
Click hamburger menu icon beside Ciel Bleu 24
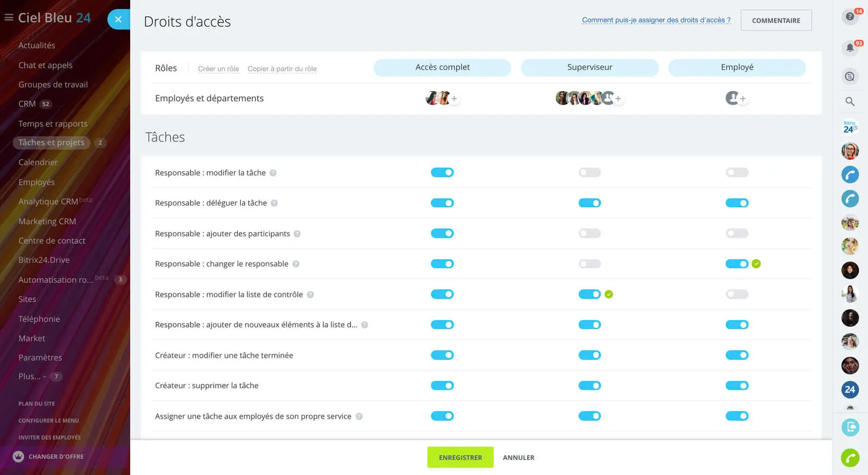(x=9, y=18)
